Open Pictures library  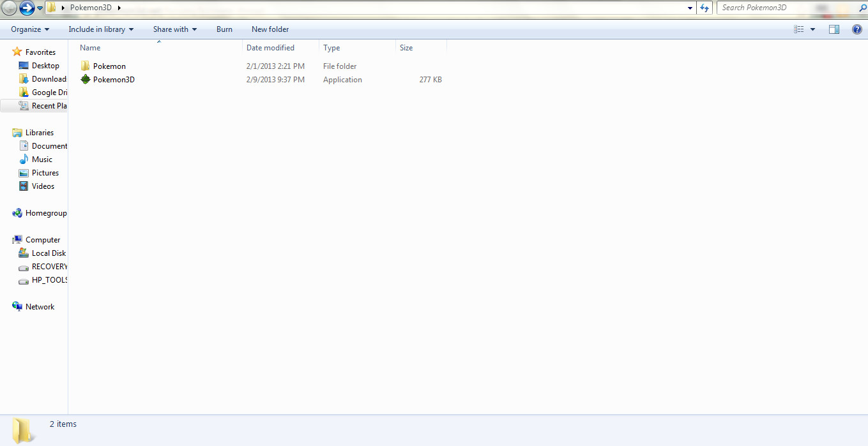[x=45, y=173]
